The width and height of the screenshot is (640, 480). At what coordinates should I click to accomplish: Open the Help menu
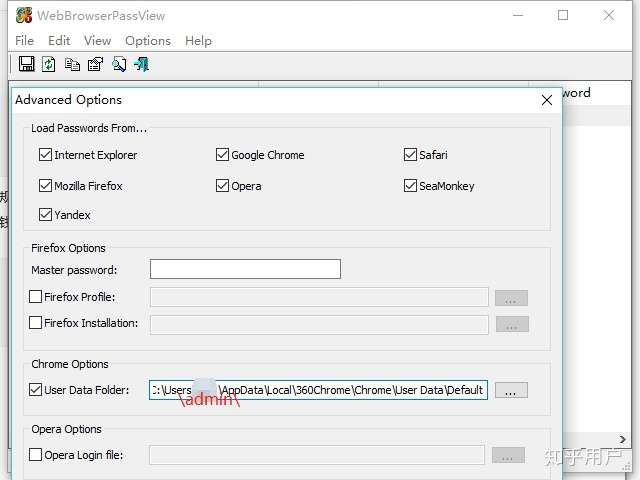pyautogui.click(x=198, y=41)
